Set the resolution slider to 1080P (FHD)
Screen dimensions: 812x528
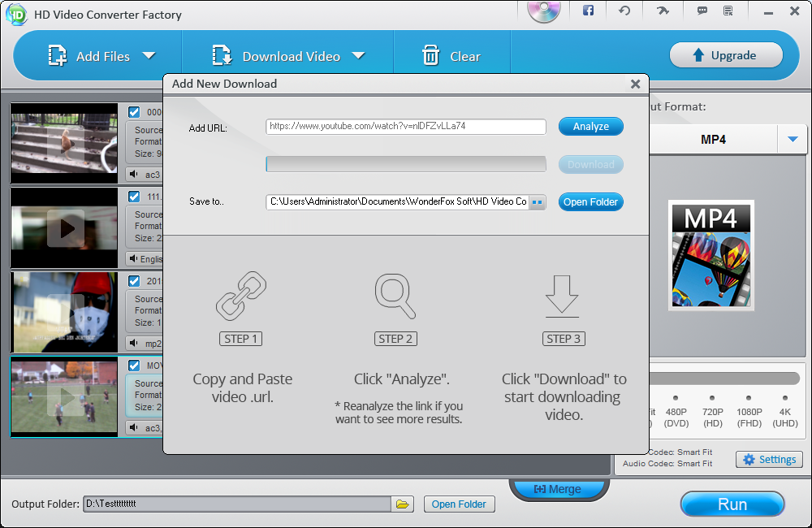tap(749, 398)
